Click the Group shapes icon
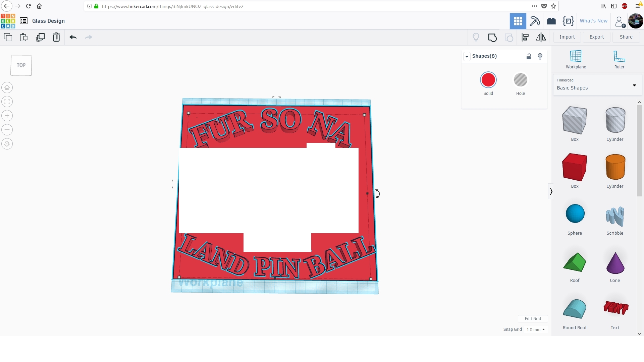Screen dimensions: 644x362 [x=492, y=37]
